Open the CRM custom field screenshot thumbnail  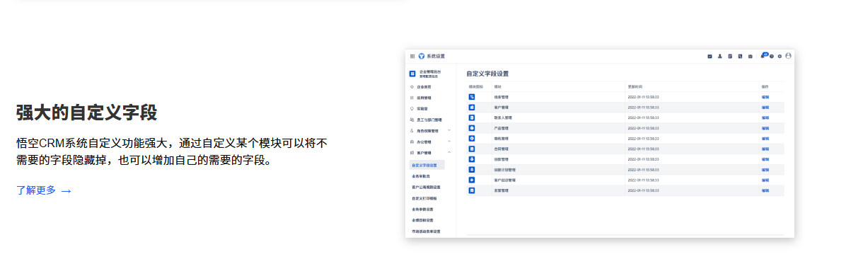[600, 143]
